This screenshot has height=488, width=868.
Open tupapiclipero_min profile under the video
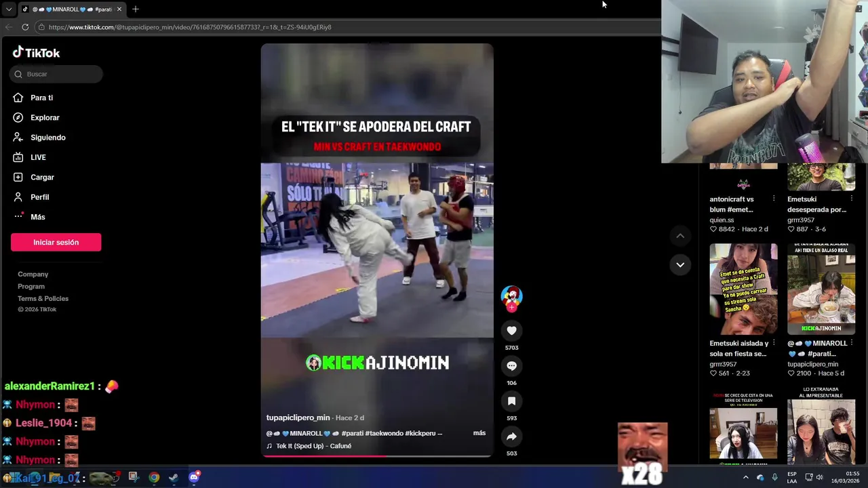(x=298, y=418)
